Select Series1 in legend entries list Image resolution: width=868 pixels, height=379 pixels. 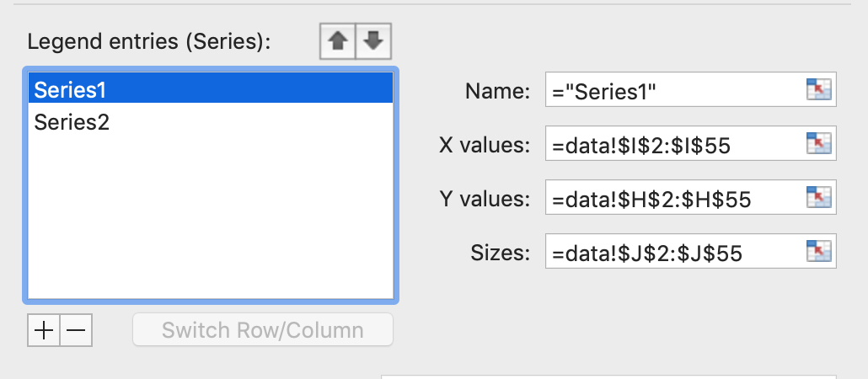coord(211,89)
